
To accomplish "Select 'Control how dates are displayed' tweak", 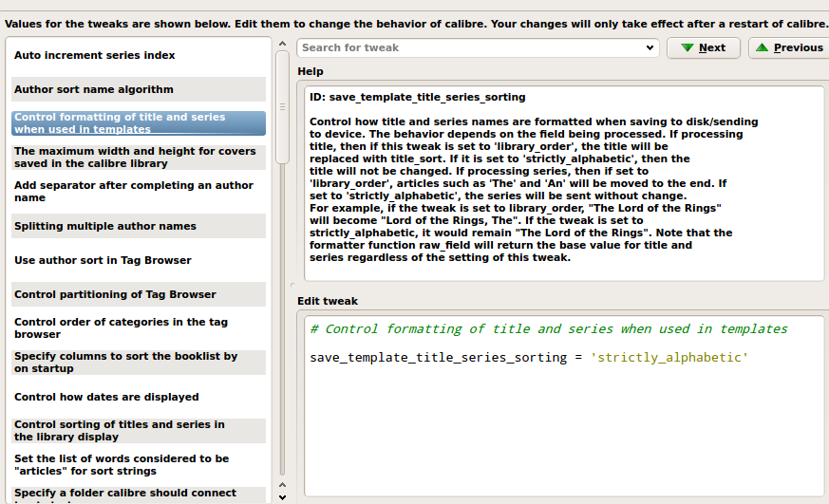I will pos(139,397).
